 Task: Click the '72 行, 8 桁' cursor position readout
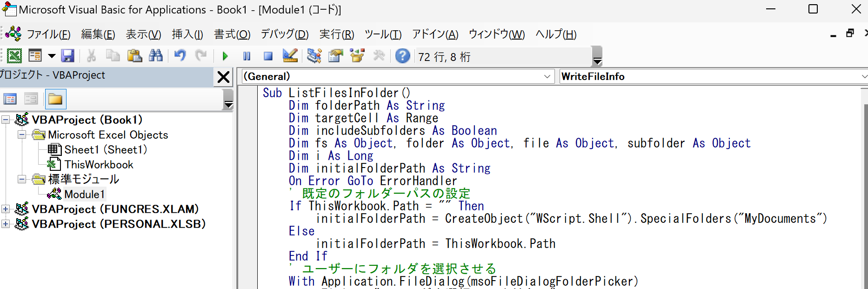click(444, 57)
